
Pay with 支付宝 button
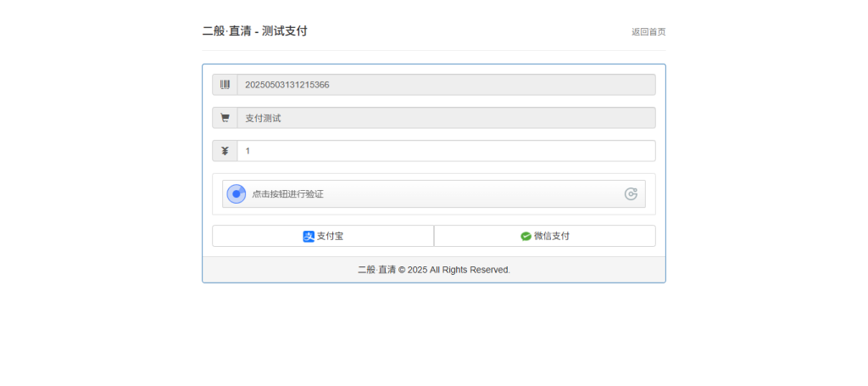323,236
